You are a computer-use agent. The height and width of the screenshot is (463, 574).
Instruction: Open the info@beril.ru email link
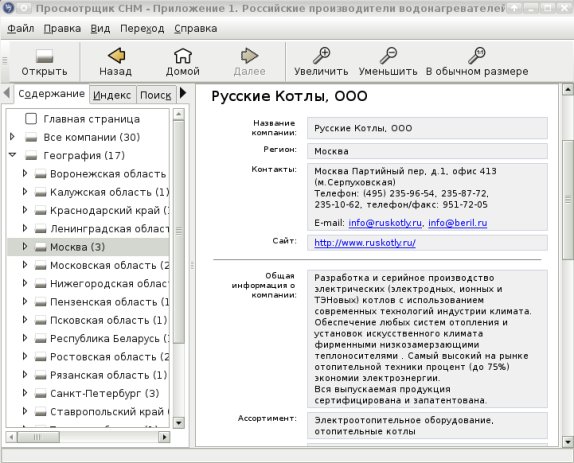(458, 223)
